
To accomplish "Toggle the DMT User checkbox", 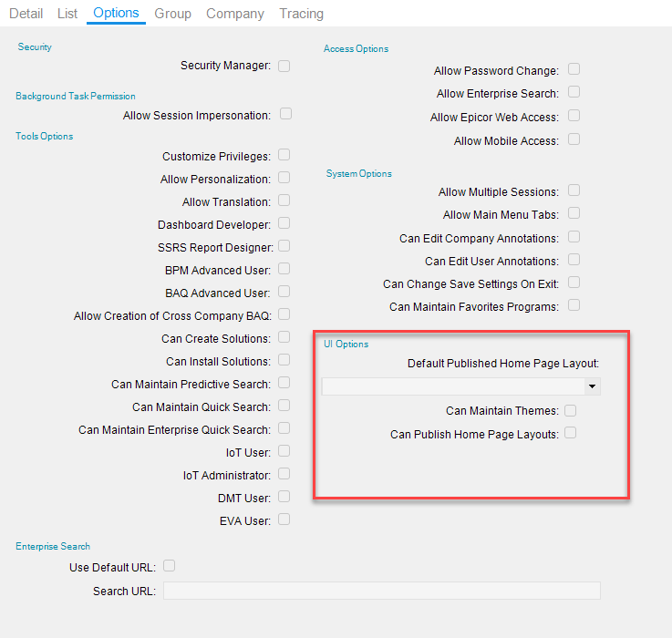I will click(x=284, y=496).
